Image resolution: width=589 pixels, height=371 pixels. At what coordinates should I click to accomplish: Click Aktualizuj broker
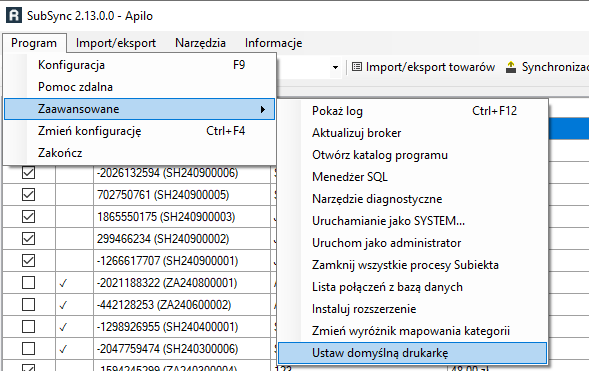click(412, 133)
